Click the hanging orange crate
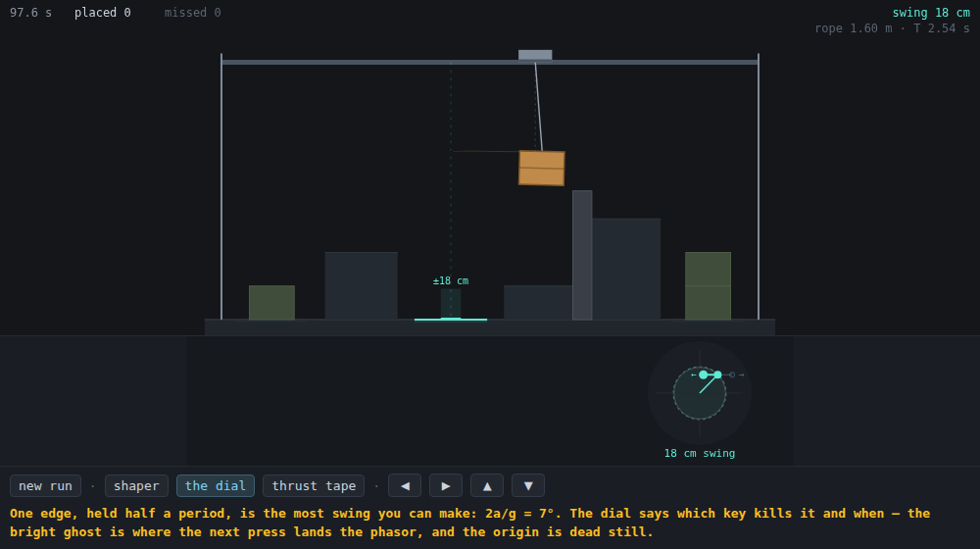 (x=542, y=169)
